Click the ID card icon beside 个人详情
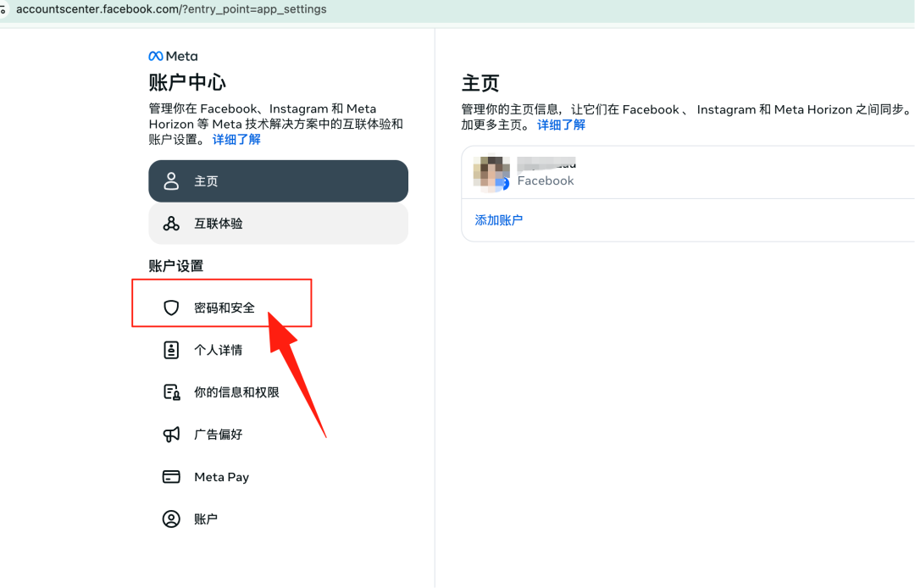Image resolution: width=915 pixels, height=588 pixels. tap(171, 349)
